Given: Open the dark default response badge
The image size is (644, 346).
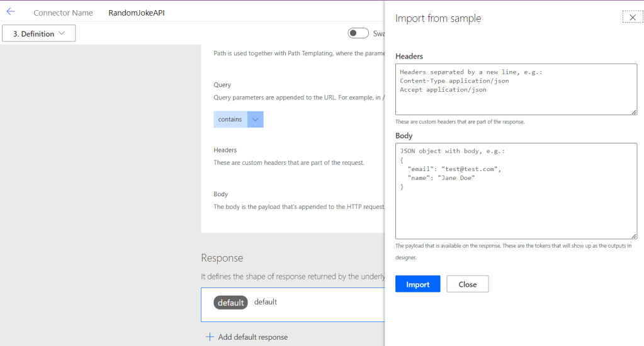Looking at the screenshot, I should (x=230, y=303).
